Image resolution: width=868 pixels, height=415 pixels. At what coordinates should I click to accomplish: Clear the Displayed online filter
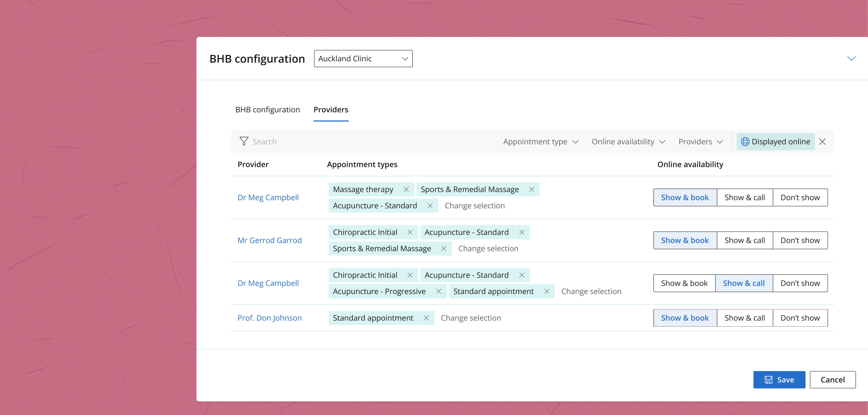tap(822, 142)
